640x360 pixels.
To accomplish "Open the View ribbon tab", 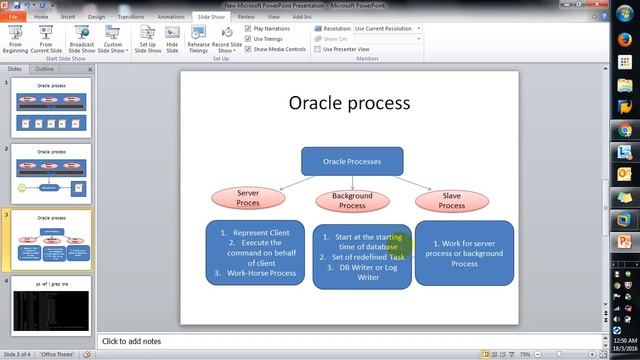I will (273, 17).
